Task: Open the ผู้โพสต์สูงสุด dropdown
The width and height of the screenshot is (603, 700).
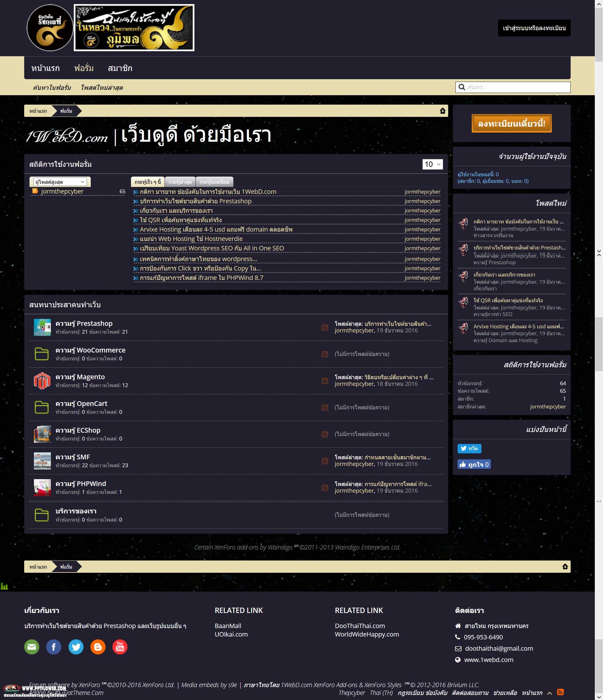Action: (x=60, y=182)
